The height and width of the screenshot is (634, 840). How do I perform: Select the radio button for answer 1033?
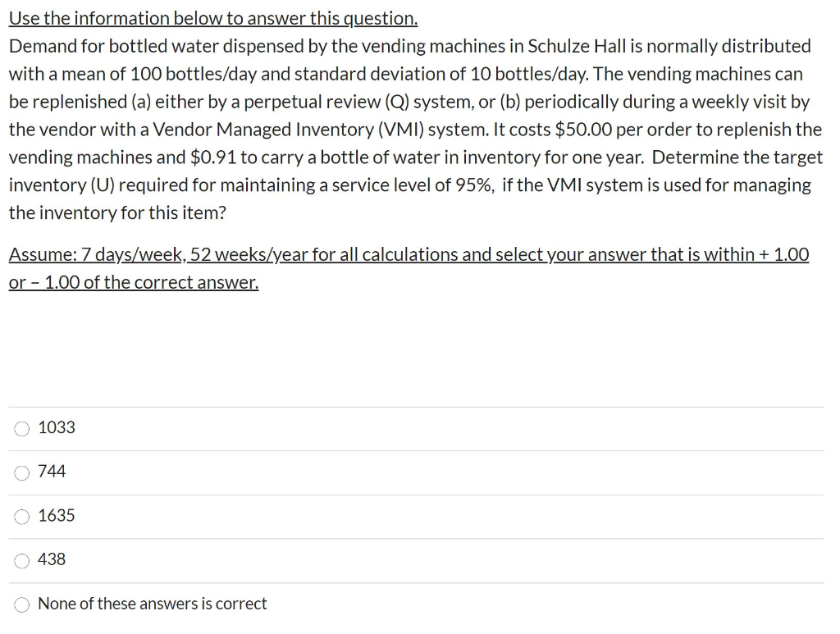pyautogui.click(x=21, y=428)
